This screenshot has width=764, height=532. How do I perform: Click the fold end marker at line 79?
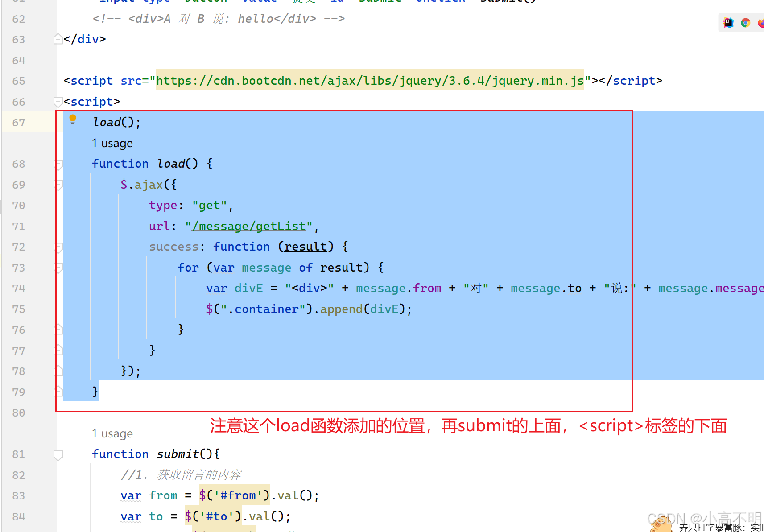click(58, 392)
